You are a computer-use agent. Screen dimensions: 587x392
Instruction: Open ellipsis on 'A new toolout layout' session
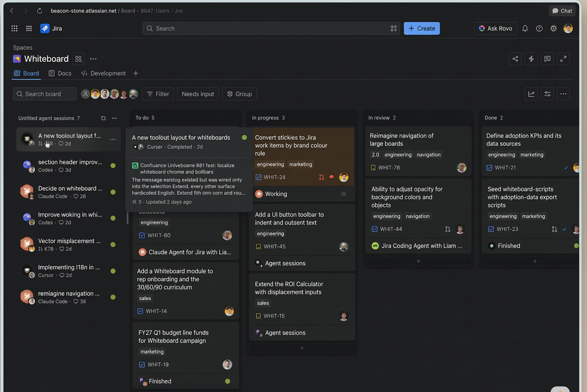[113, 139]
